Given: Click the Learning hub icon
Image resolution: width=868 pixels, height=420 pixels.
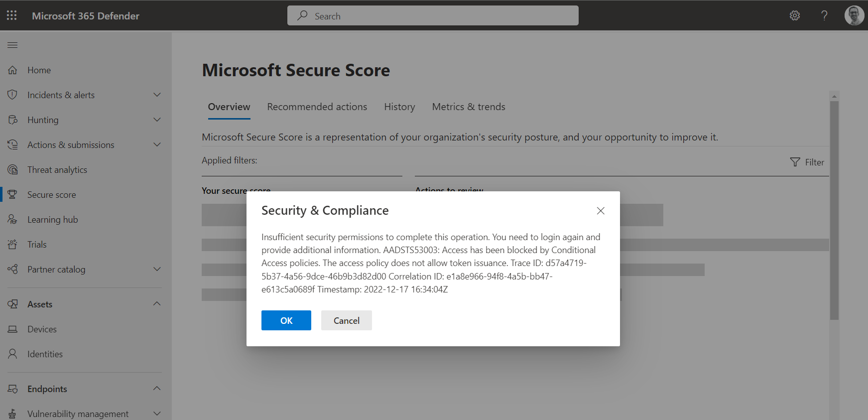Looking at the screenshot, I should tap(12, 219).
